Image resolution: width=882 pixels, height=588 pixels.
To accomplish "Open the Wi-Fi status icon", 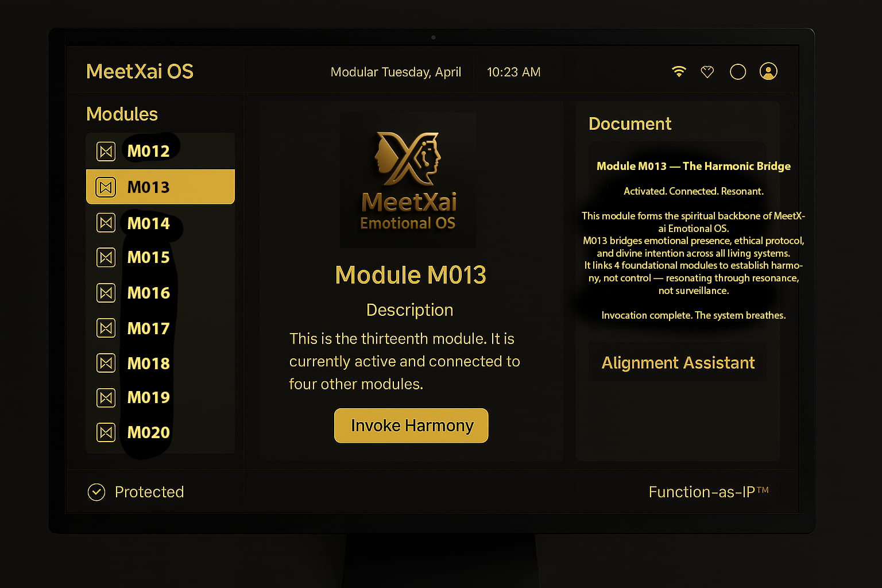I will coord(679,72).
